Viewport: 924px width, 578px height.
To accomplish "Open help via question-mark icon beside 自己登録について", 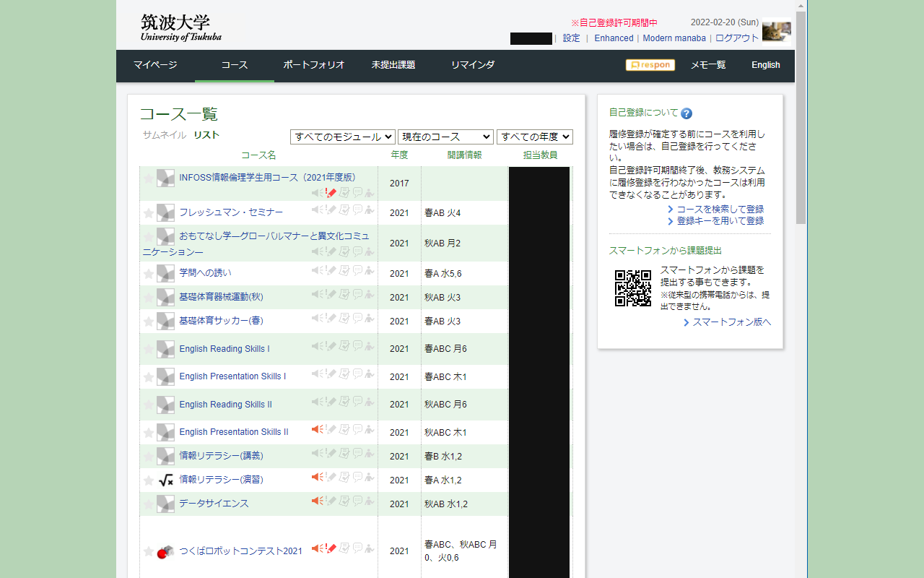I will [x=686, y=113].
